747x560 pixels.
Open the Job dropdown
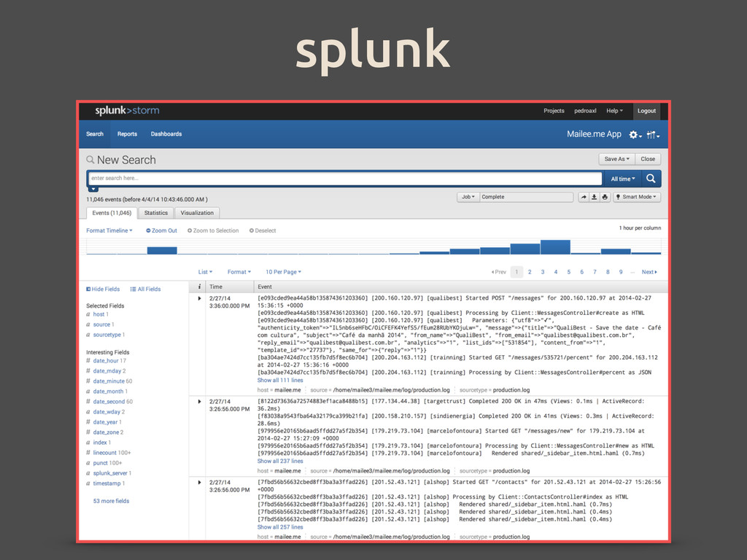point(468,197)
